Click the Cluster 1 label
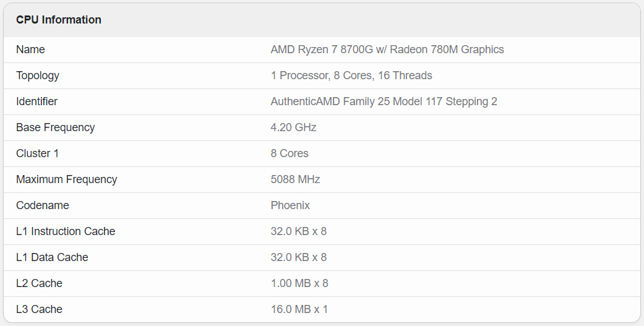Screen dimensions: 644x326 click(37, 153)
